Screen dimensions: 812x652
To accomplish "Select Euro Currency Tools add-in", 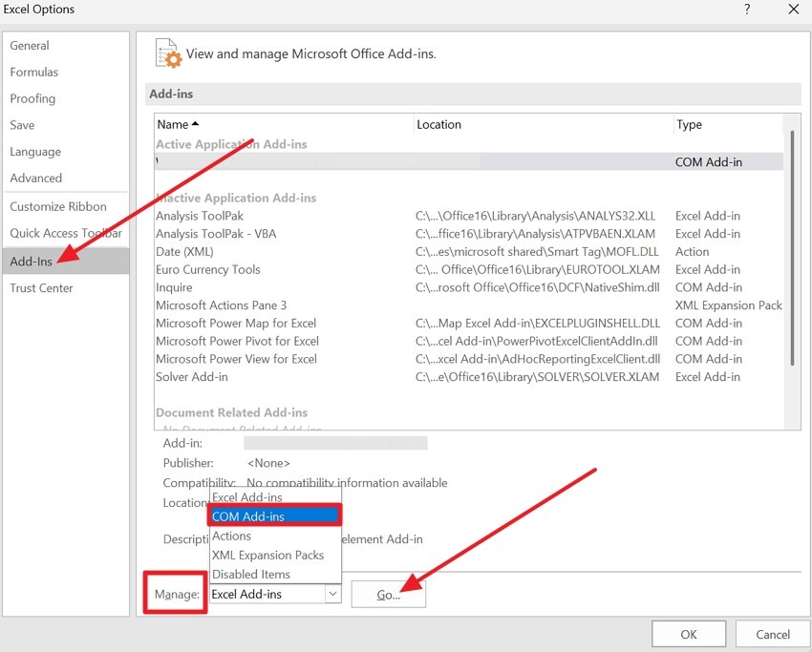I will (x=469, y=269).
